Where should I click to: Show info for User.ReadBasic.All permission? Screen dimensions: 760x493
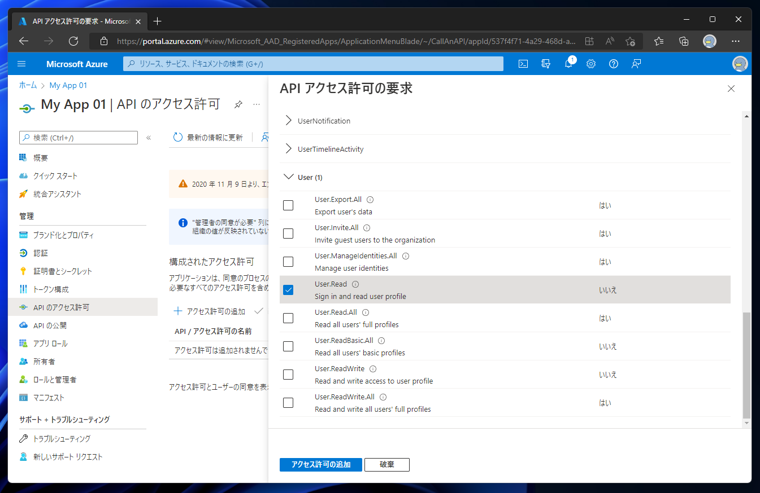pyautogui.click(x=381, y=341)
